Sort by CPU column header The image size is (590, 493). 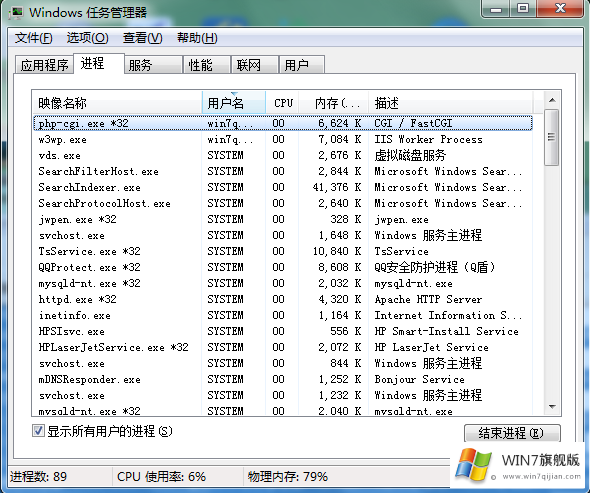click(282, 102)
